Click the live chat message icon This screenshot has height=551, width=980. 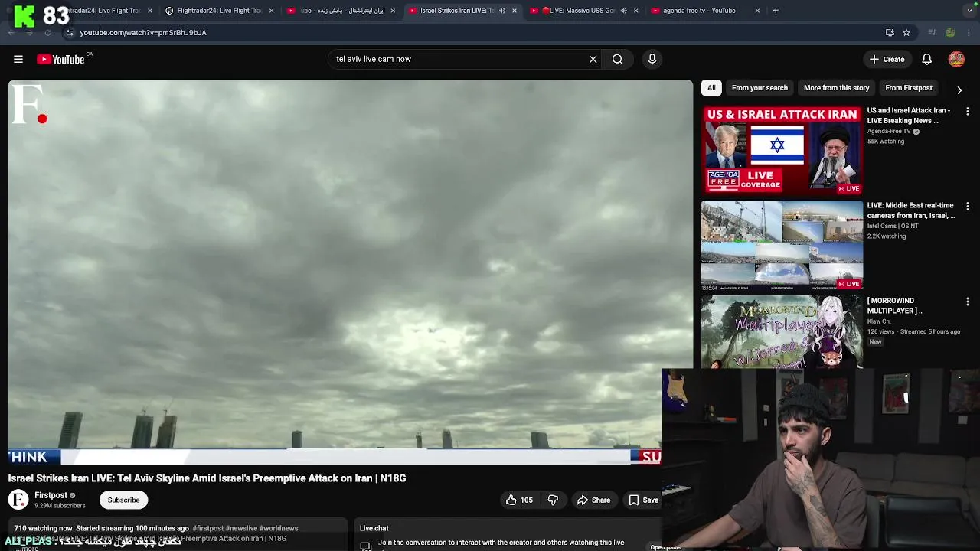pos(366,546)
